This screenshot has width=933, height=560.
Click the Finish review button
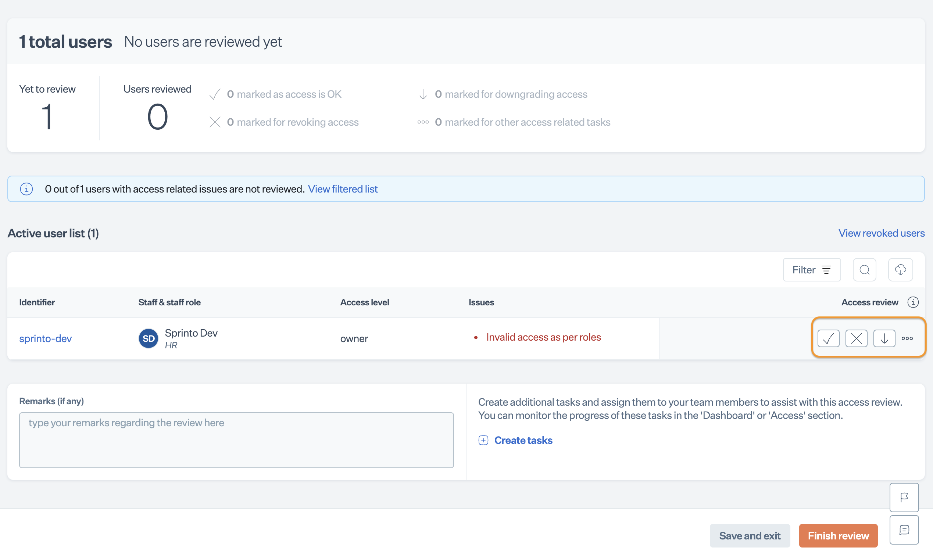pyautogui.click(x=838, y=535)
